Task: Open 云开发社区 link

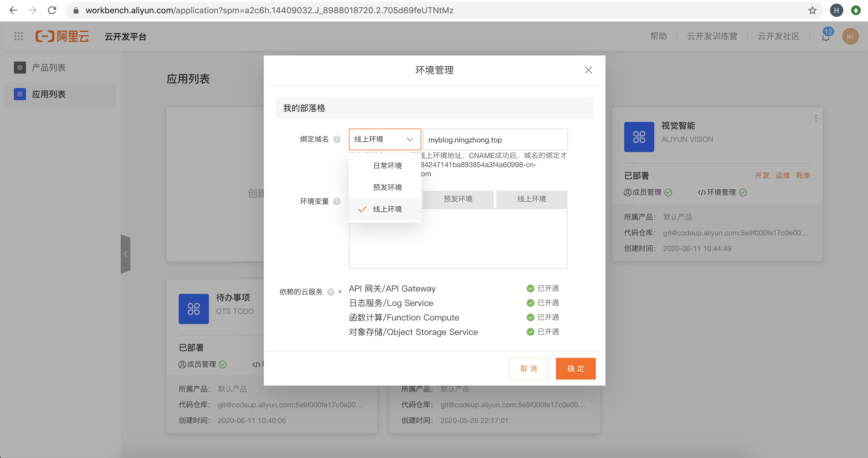Action: 778,36
